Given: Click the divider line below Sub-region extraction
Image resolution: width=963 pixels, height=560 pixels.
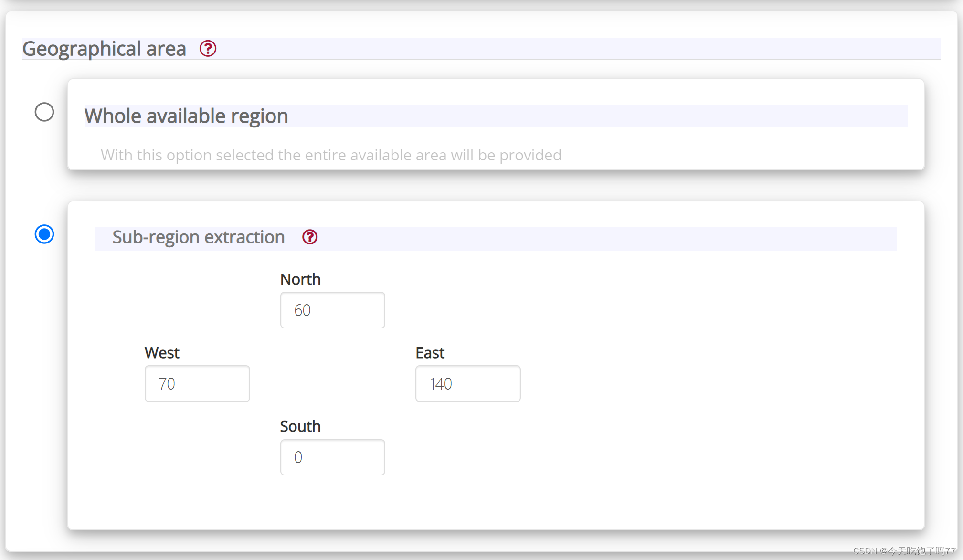Looking at the screenshot, I should (510, 254).
